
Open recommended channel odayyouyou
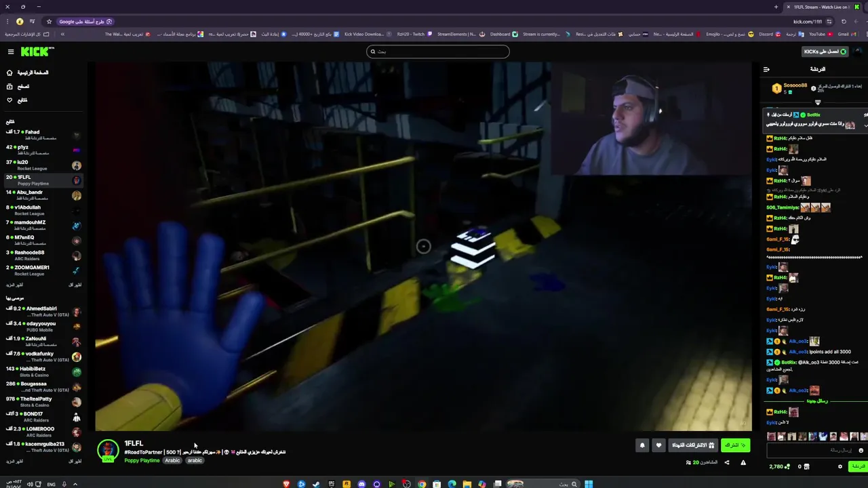43,326
